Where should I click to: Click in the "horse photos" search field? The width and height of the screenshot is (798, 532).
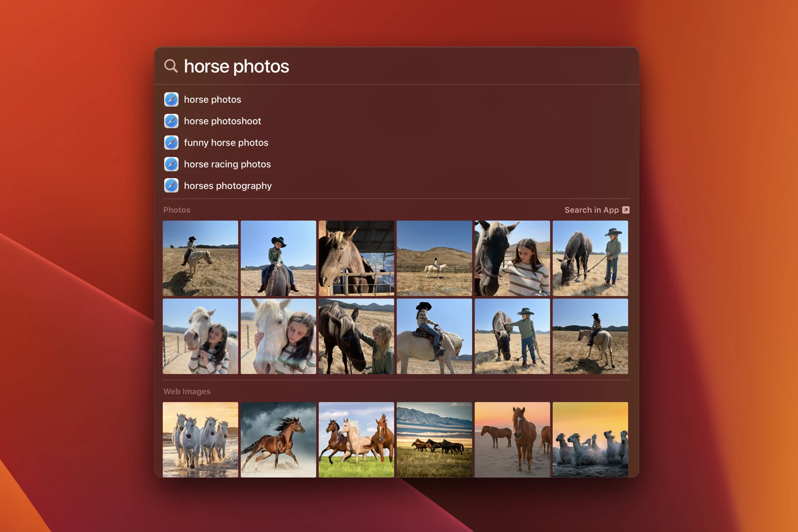(397, 66)
